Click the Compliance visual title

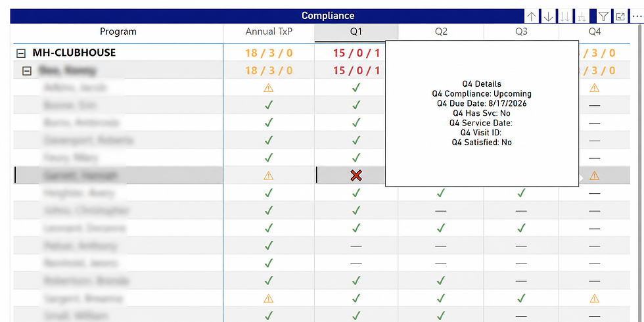328,16
